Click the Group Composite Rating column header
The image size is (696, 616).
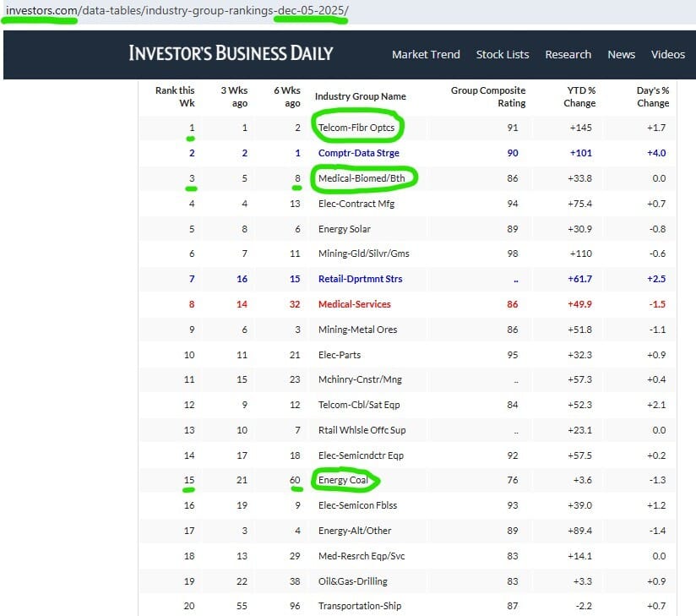pos(488,96)
